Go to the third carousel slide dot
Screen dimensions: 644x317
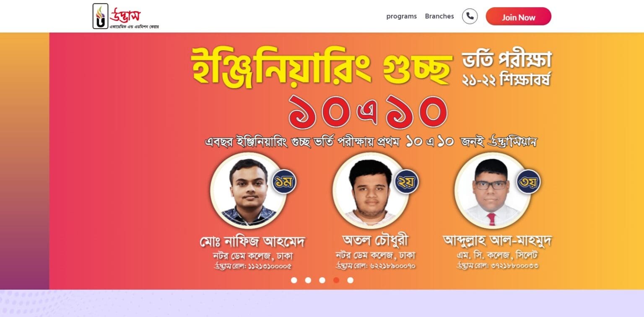[322, 280]
